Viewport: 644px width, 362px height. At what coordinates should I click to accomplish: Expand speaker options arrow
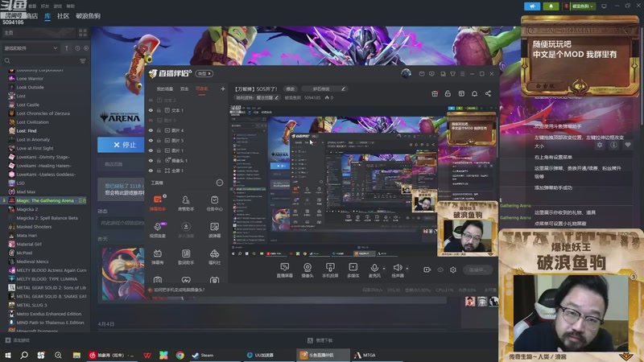pyautogui.click(x=407, y=269)
